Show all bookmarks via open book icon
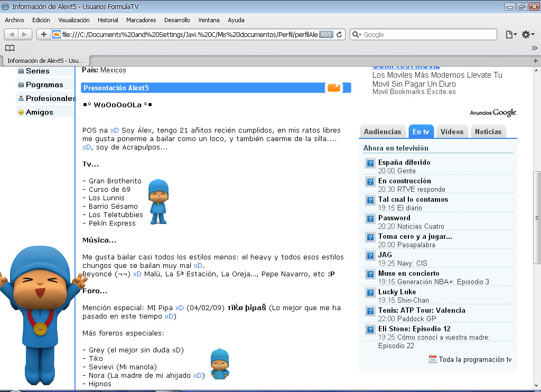541x392 pixels. [x=10, y=48]
